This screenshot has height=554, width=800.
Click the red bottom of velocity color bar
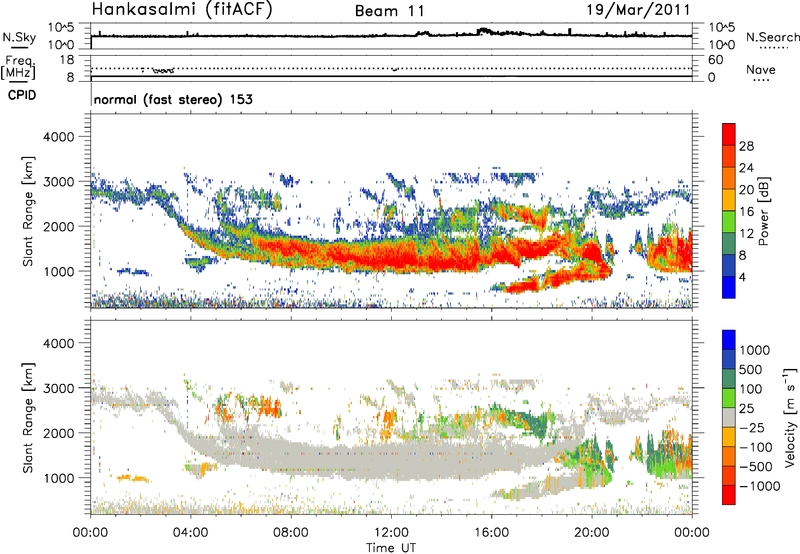(729, 495)
